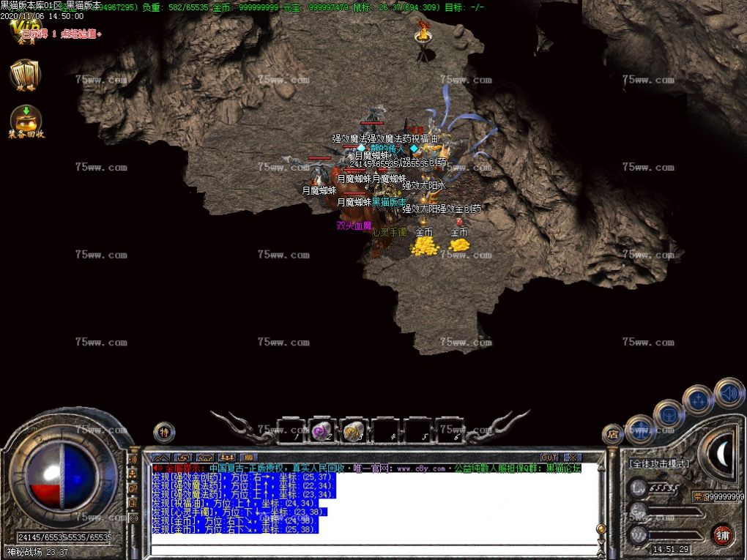Use the golden stone in quick slot 3

pos(353,431)
